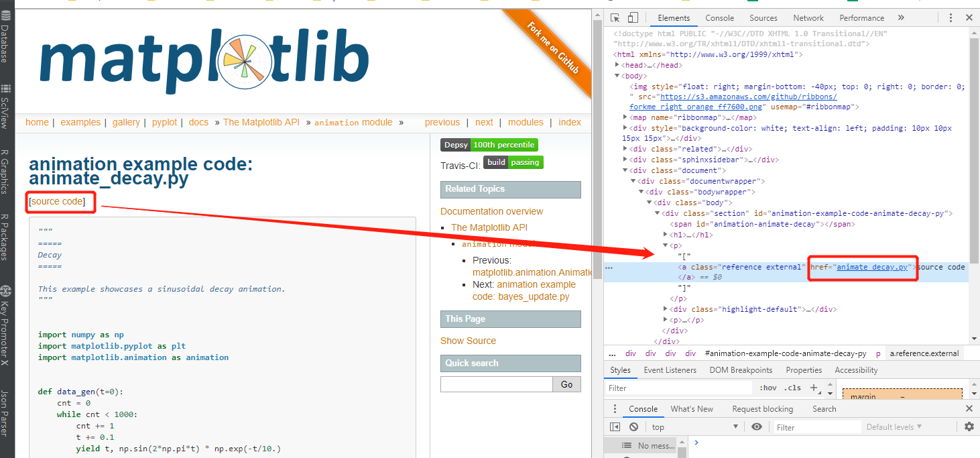Focus the Styles Filter input
Image resolution: width=980 pixels, height=458 pixels.
(678, 388)
